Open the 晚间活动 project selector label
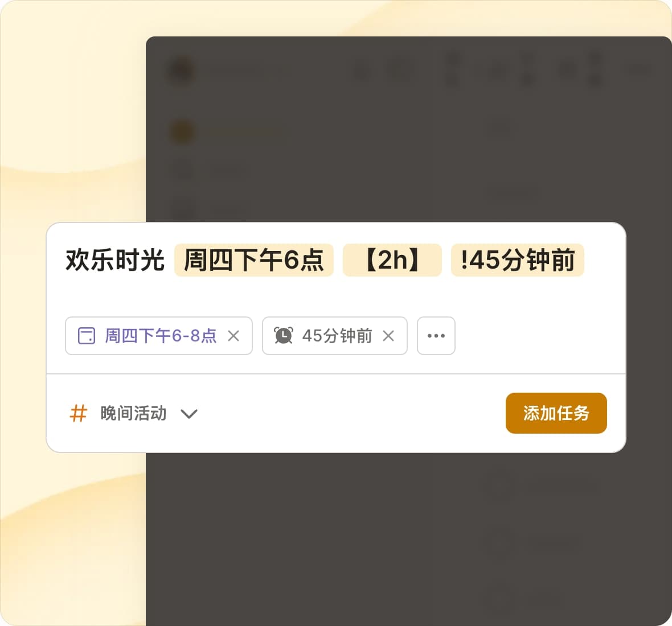 [x=133, y=414]
